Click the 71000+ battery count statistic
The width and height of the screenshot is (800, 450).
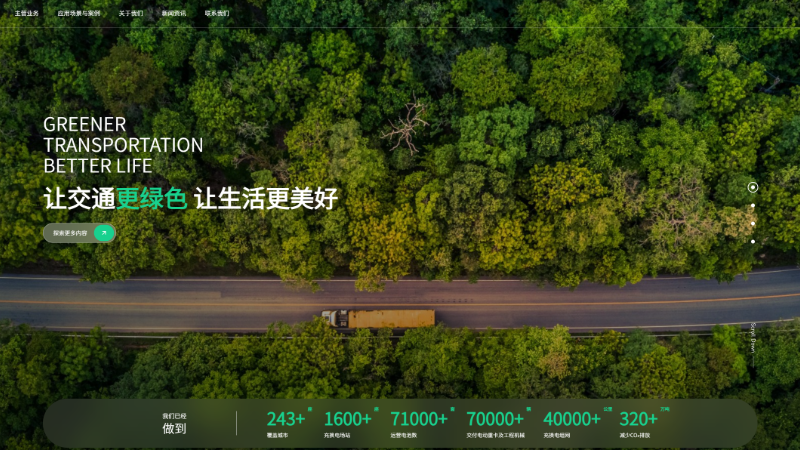(x=419, y=422)
